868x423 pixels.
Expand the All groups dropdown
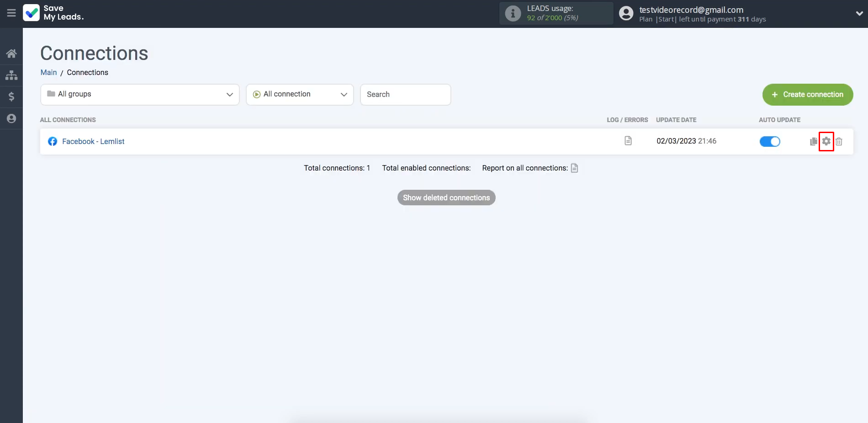click(140, 94)
